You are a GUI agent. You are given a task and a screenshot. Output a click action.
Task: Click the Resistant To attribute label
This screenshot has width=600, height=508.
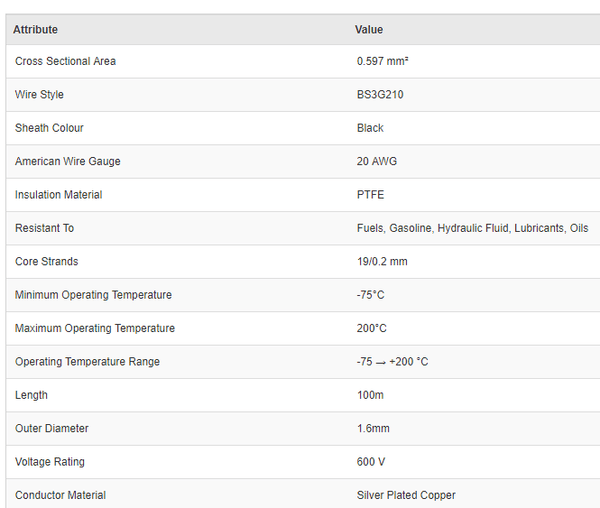click(x=44, y=228)
